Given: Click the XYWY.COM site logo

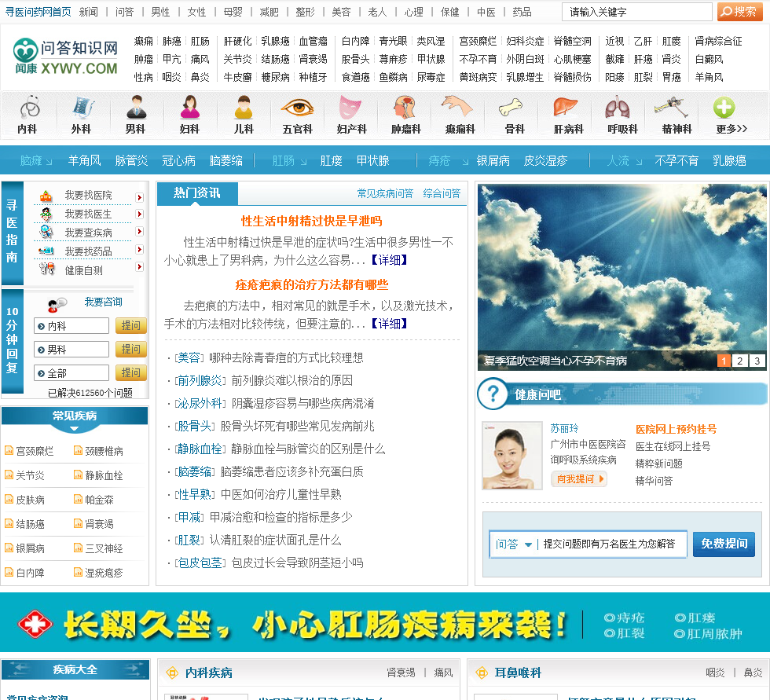Looking at the screenshot, I should pyautogui.click(x=66, y=57).
